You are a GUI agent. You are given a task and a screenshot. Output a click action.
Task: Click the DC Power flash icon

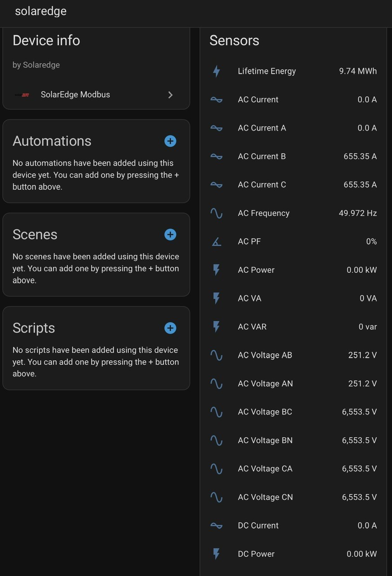pyautogui.click(x=217, y=554)
